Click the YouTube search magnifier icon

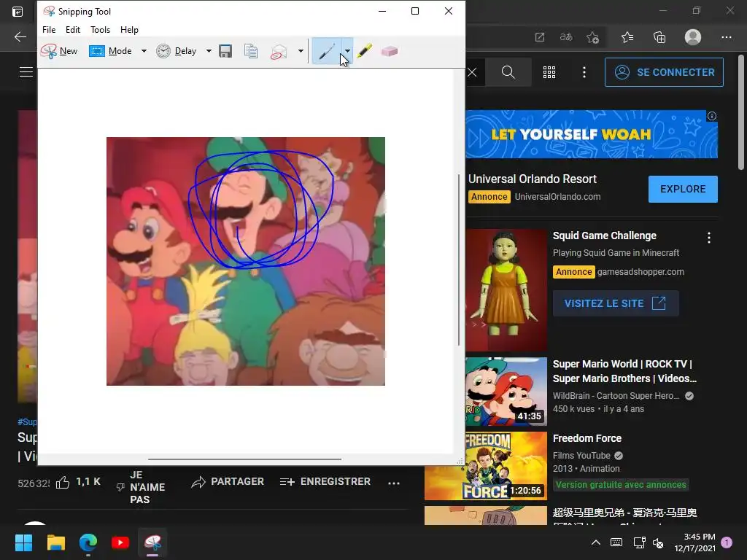508,72
